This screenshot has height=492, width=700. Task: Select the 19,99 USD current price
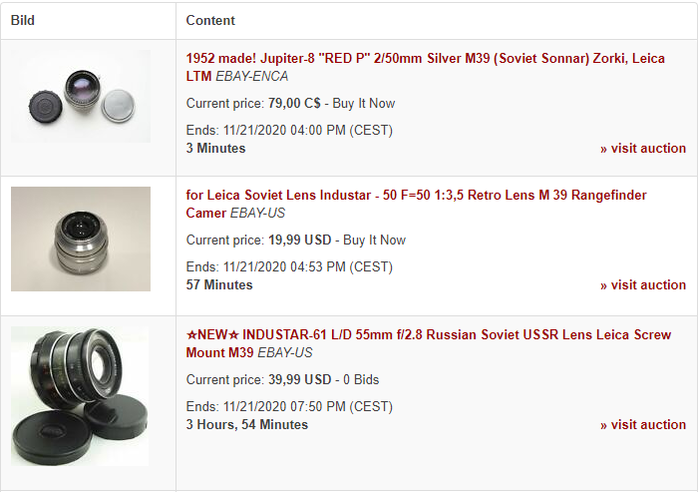click(x=299, y=240)
